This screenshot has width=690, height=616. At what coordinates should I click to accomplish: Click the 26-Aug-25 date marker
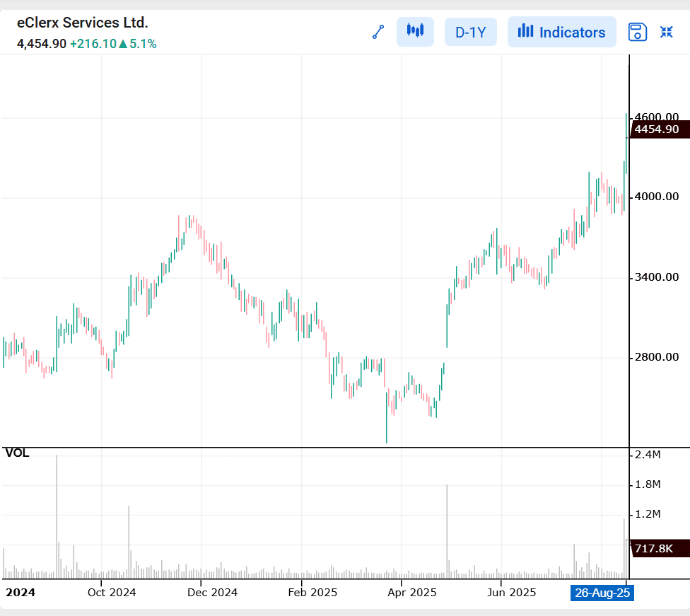602,593
